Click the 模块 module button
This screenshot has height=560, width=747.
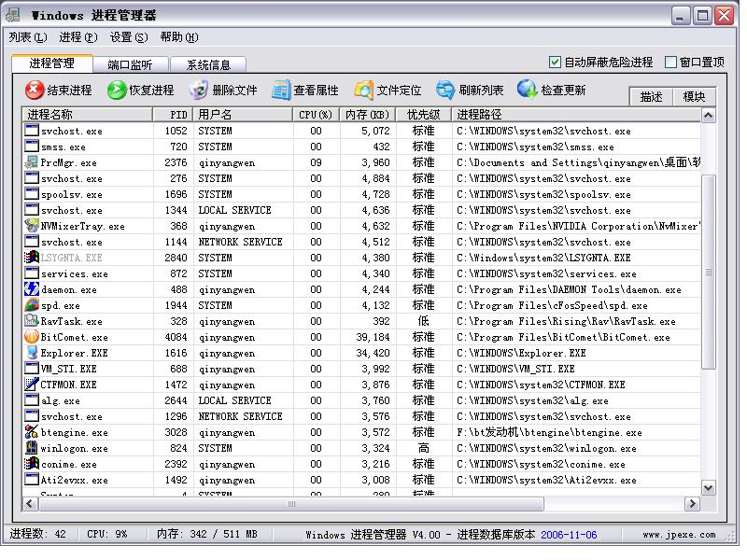click(694, 97)
